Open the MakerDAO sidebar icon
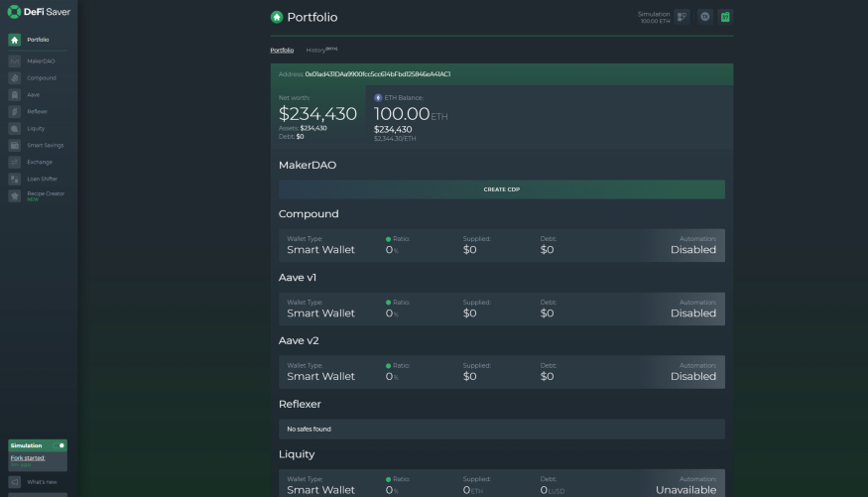The width and height of the screenshot is (868, 497). pyautogui.click(x=15, y=61)
